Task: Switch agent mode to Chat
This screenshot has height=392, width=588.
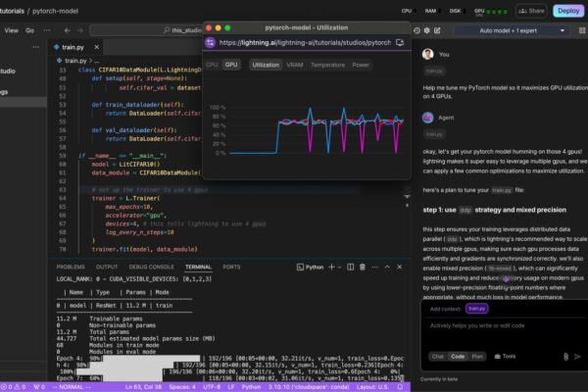Action: tap(437, 357)
